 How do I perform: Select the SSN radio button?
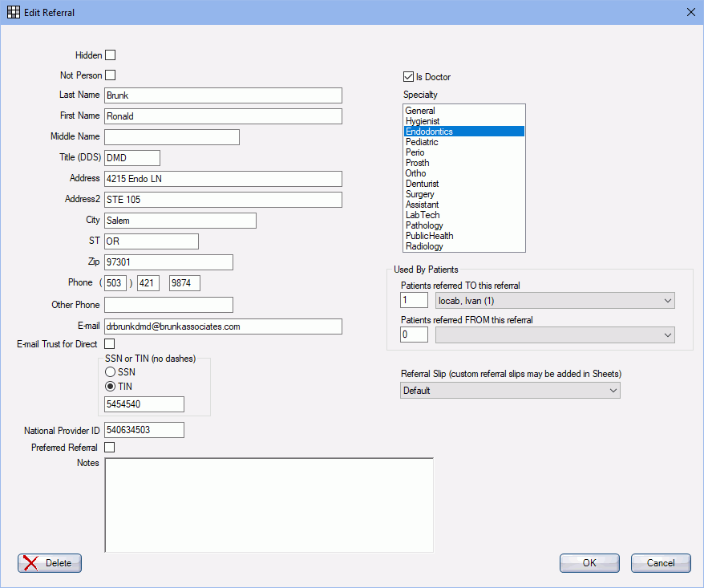[110, 371]
